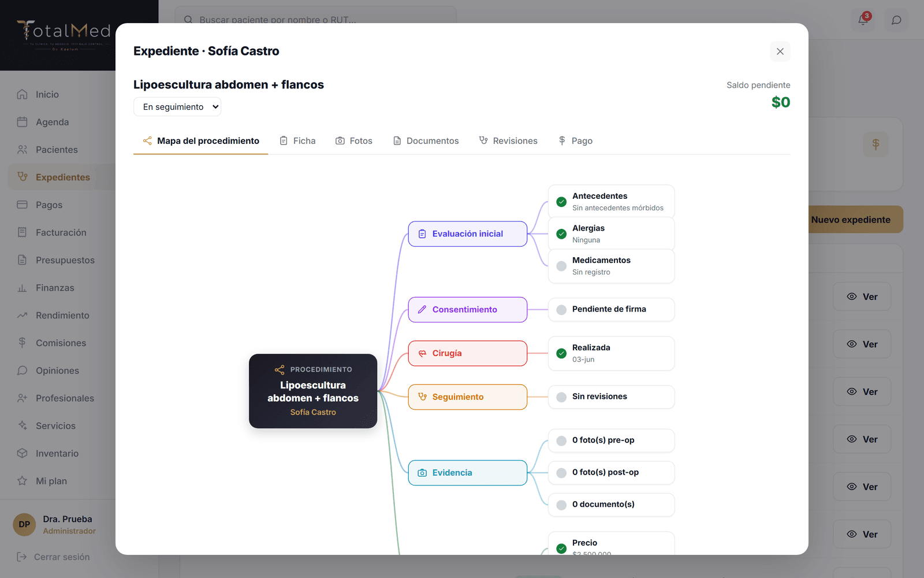Open the Documentos tab
924x578 pixels.
click(426, 141)
